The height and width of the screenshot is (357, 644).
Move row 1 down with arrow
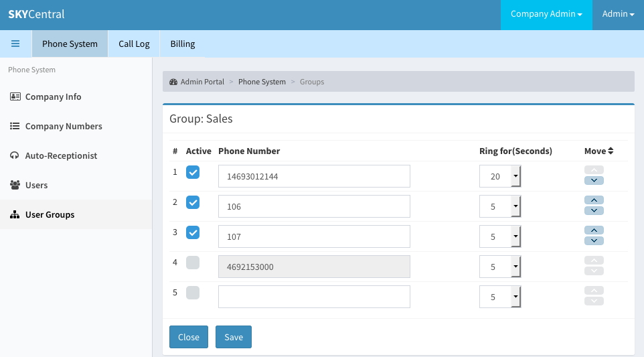(x=594, y=180)
